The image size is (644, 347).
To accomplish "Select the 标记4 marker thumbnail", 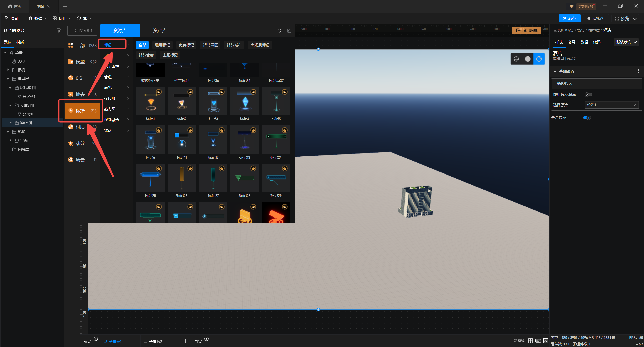I will [245, 101].
